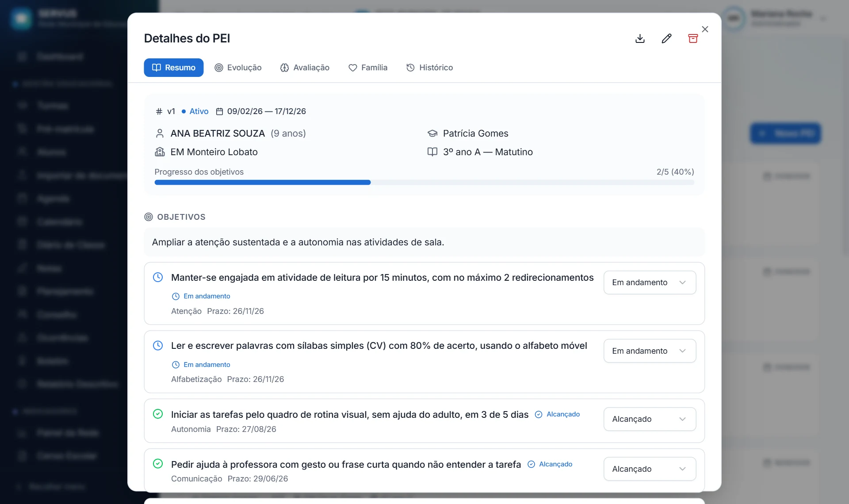Click the Alcançado badge of the visual routine objective
849x504 pixels.
click(x=558, y=414)
